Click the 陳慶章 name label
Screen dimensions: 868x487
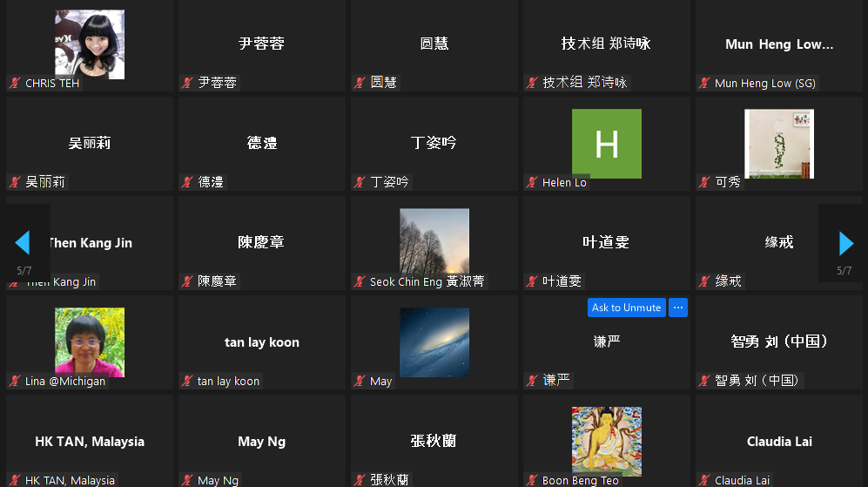[217, 282]
